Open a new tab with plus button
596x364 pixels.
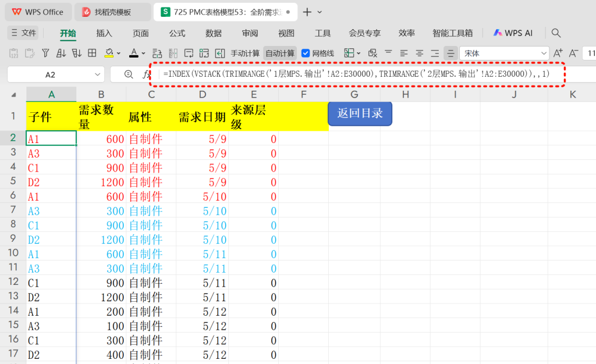coord(307,12)
